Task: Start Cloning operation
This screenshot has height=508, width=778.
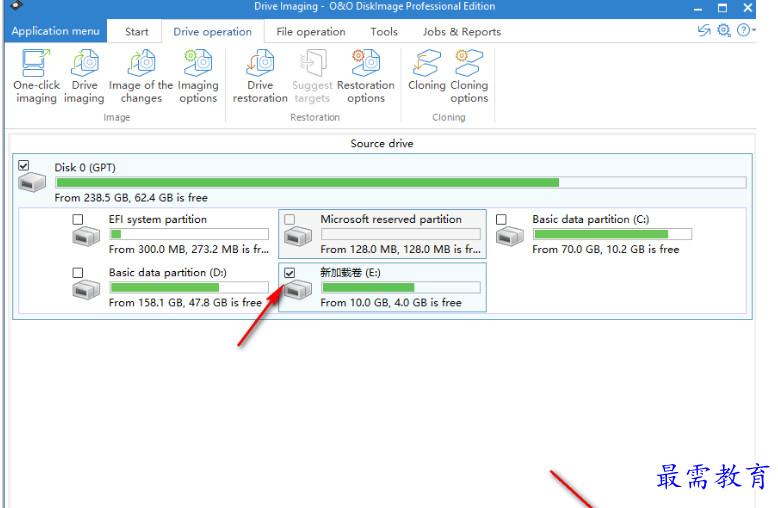Action: click(x=427, y=70)
